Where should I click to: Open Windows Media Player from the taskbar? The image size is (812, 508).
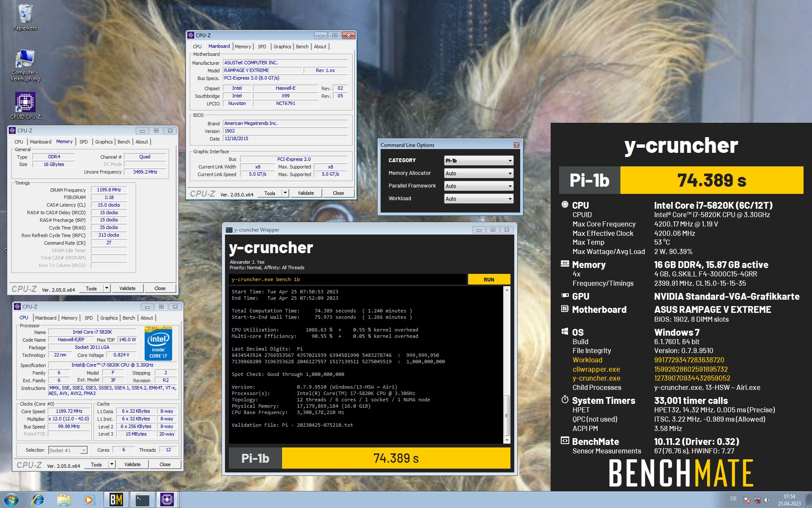[x=89, y=500]
